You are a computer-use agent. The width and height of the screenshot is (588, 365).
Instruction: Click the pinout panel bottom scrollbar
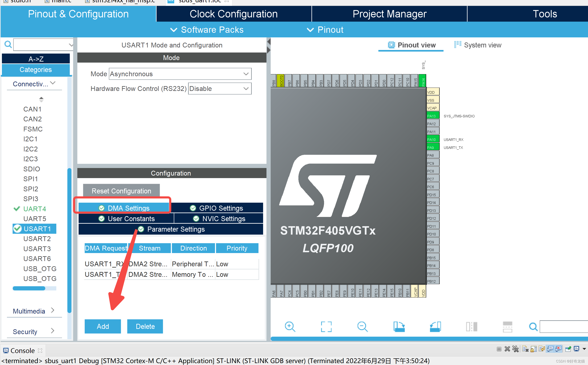point(429,339)
